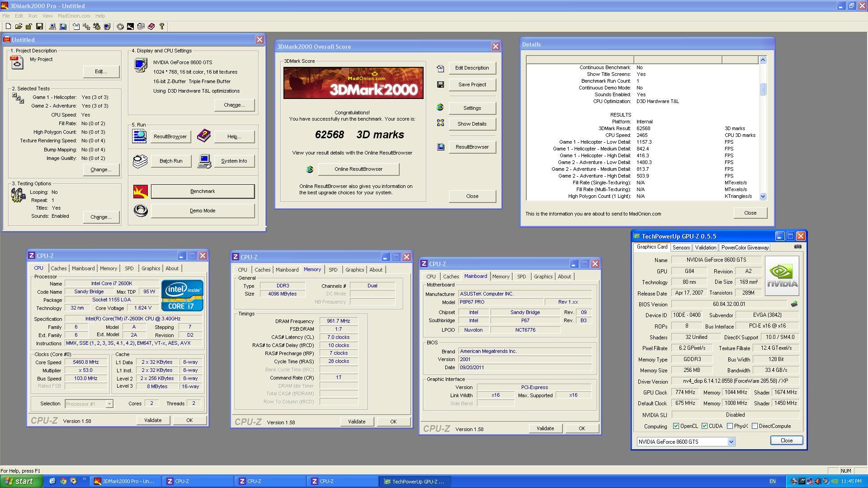Click the Details list scroll-down arrow
The image size is (868, 488).
tap(763, 196)
